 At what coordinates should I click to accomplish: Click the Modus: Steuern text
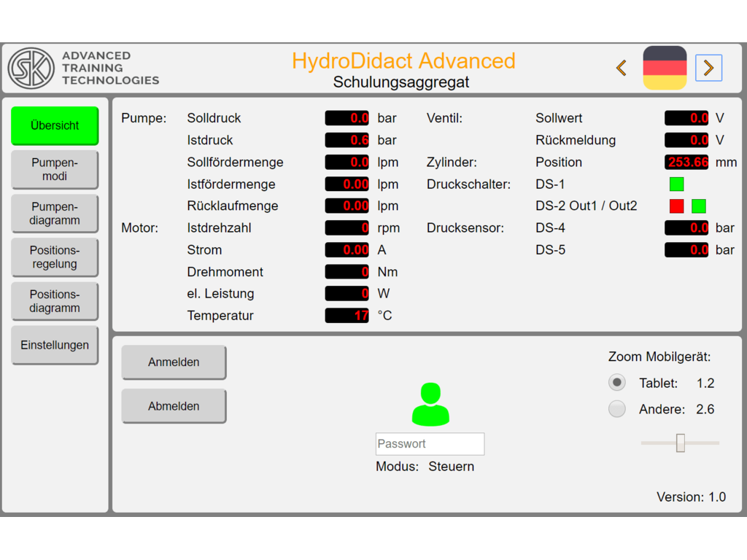tap(425, 466)
